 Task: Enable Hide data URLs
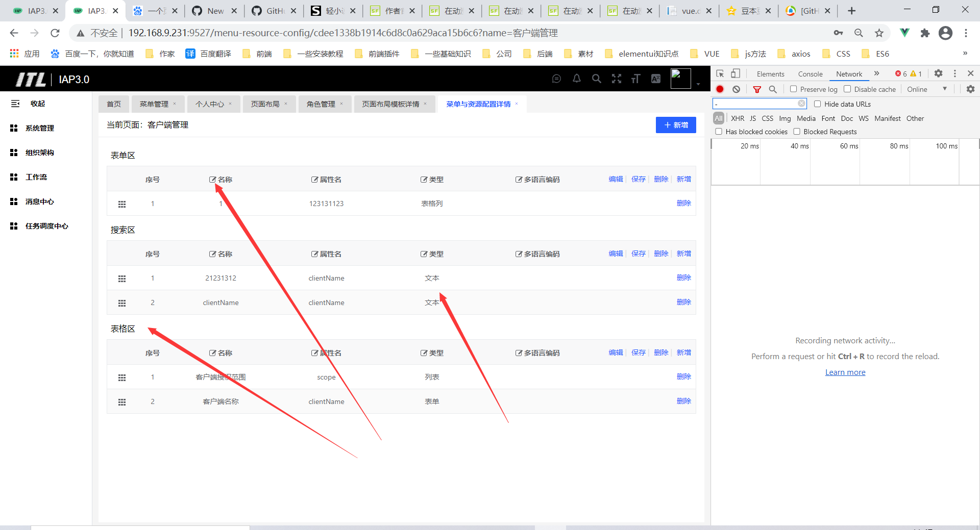click(818, 104)
